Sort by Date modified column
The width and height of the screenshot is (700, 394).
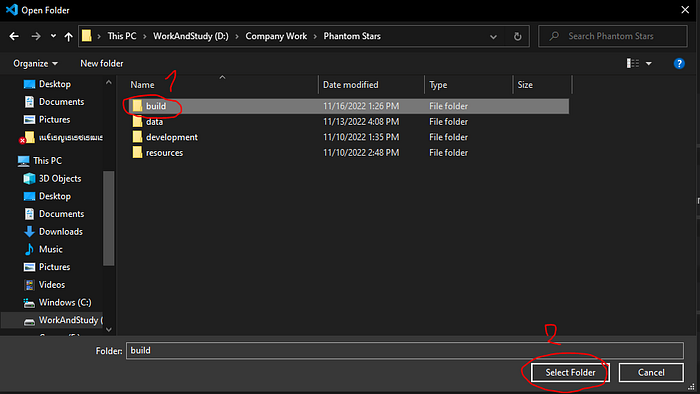pos(350,85)
